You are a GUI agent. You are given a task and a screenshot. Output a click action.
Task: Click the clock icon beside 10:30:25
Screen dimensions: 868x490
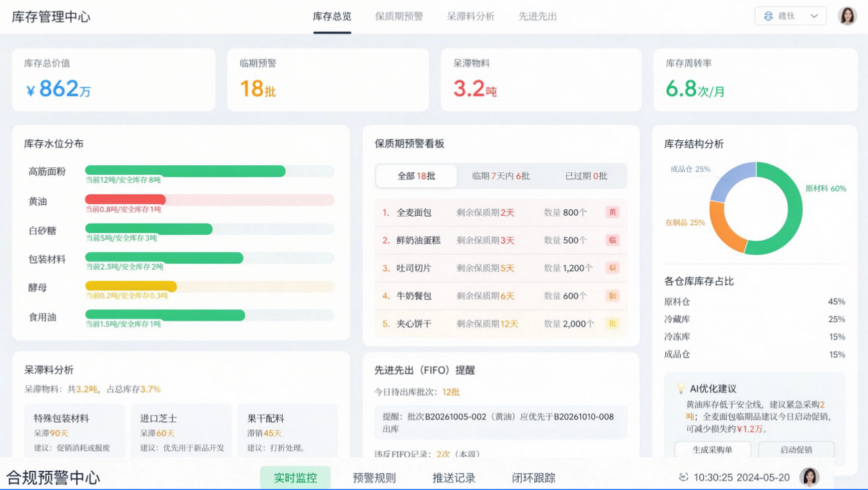[x=683, y=477]
